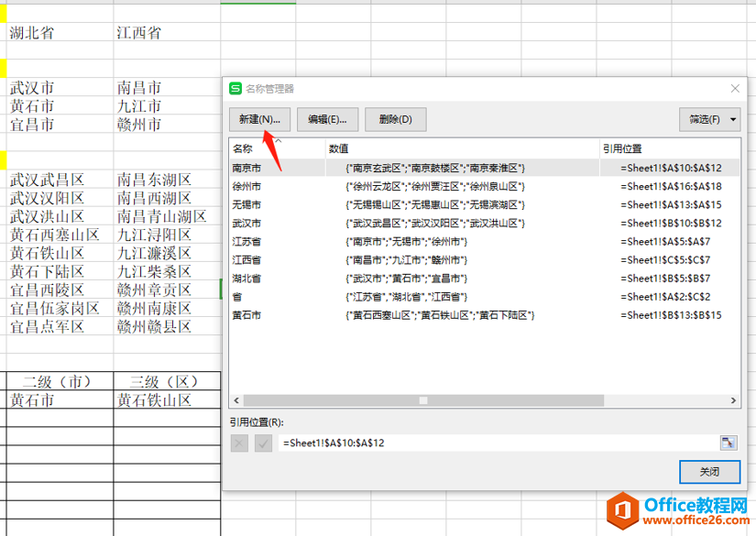Click the cancel X icon beside reference box
This screenshot has height=536, width=756.
click(239, 443)
